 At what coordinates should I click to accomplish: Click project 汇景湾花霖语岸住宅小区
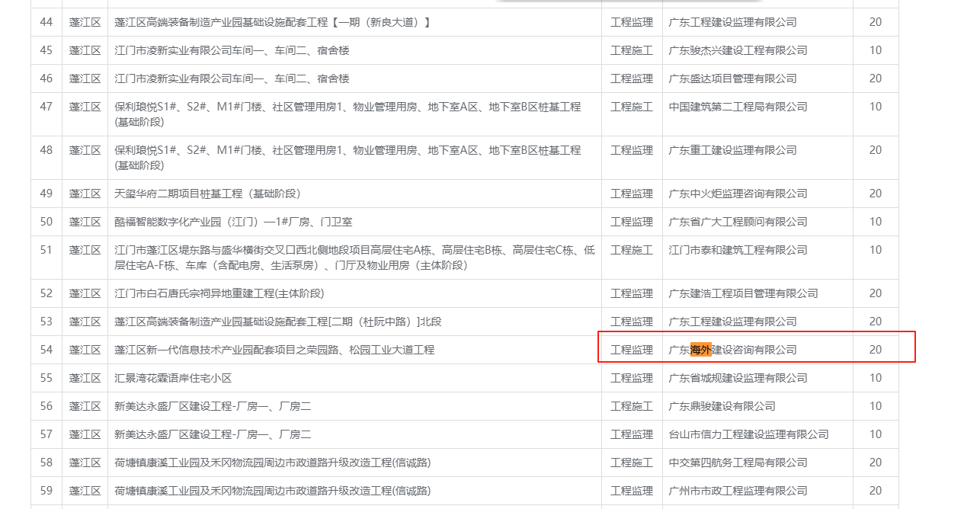pos(173,378)
